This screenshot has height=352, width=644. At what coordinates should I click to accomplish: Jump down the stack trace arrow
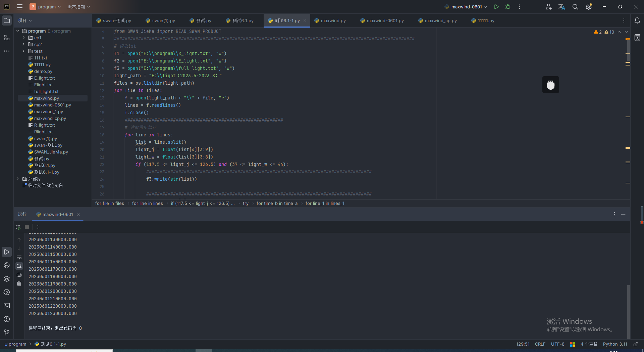point(19,249)
